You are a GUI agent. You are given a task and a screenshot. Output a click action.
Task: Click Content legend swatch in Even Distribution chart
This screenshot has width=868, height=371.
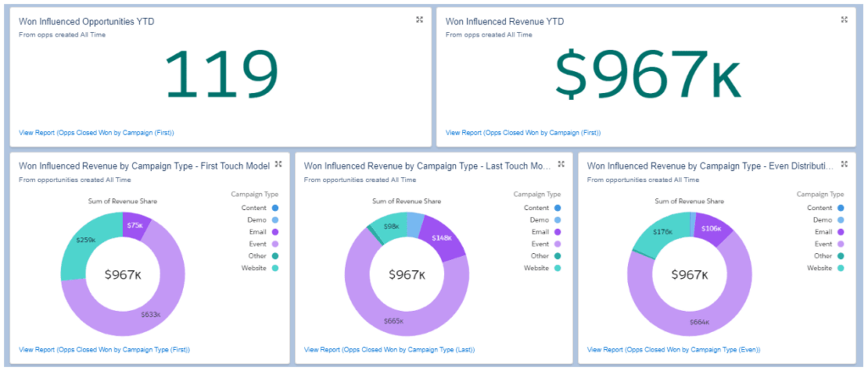point(841,208)
